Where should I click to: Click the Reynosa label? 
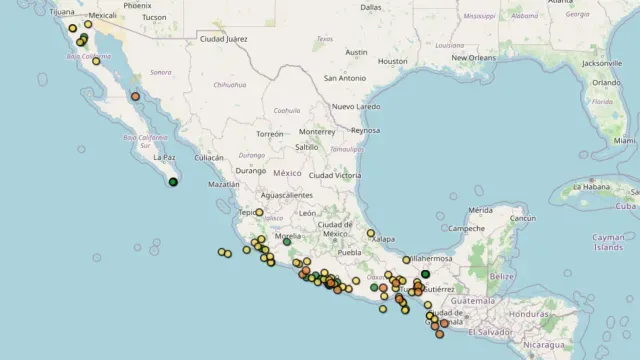(x=365, y=131)
